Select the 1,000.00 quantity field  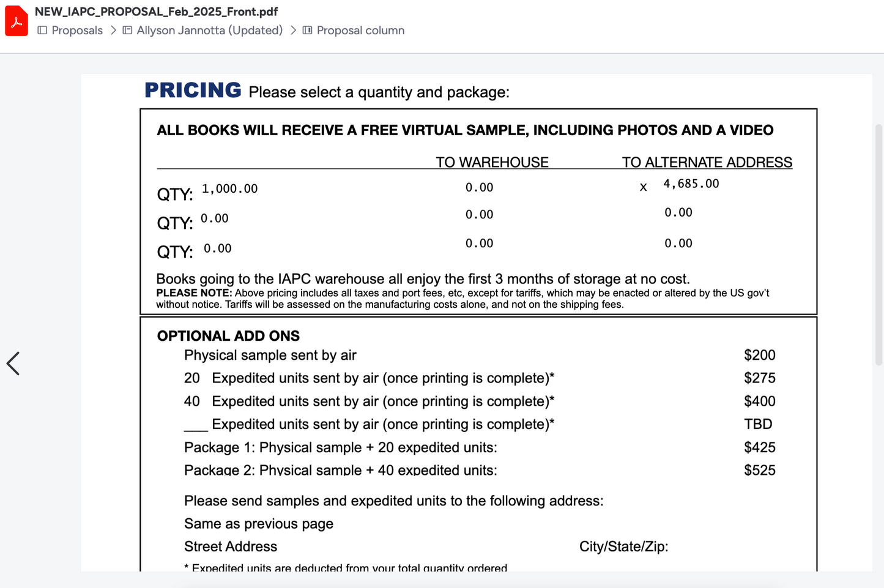(x=229, y=188)
